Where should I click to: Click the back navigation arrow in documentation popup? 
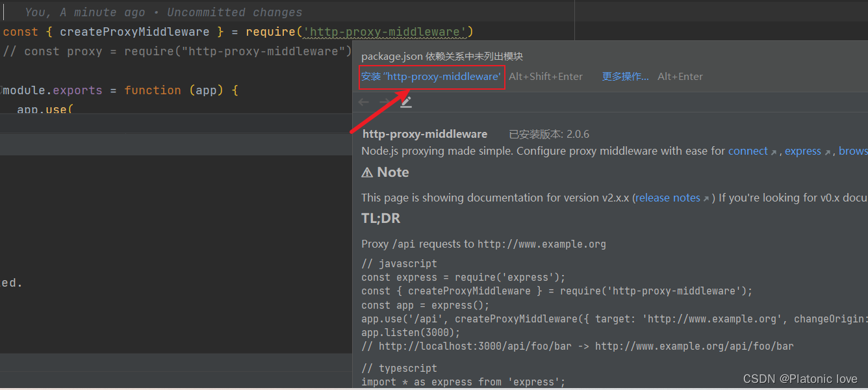point(363,101)
